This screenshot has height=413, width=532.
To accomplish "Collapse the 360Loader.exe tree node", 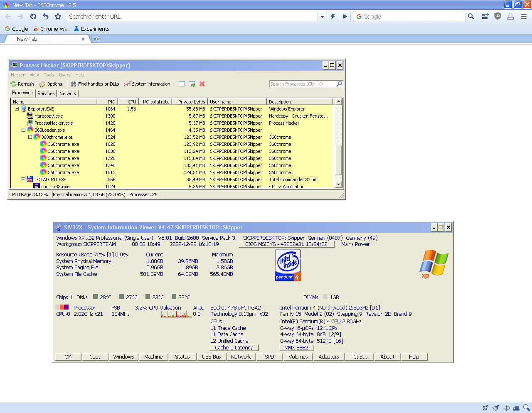I will tap(24, 130).
